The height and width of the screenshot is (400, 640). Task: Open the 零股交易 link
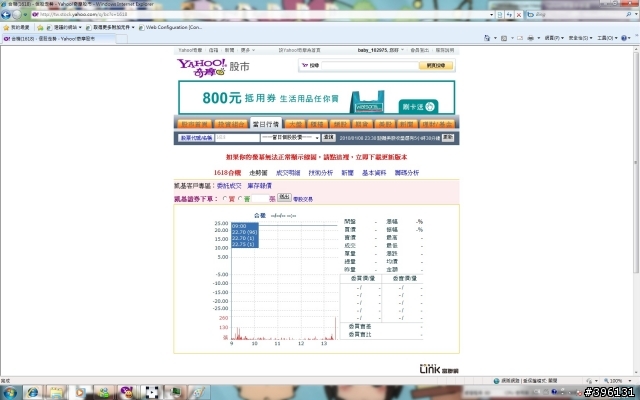(303, 200)
